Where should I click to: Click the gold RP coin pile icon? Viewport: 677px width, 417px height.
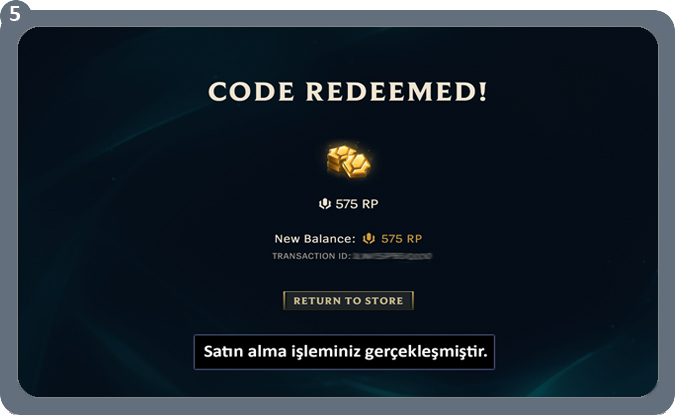tap(348, 161)
